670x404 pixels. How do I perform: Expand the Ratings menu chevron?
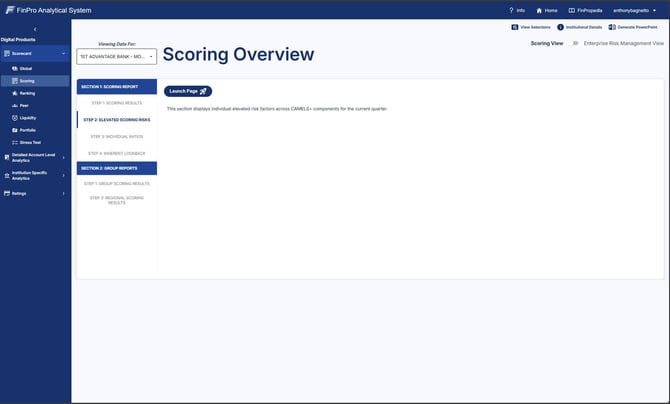point(64,193)
